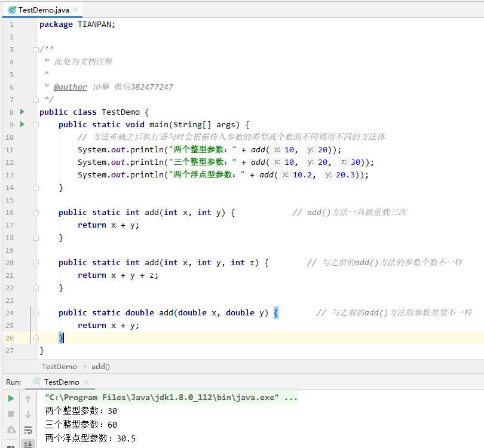Click add() in the breadcrumb bar
This screenshot has height=448, width=484.
coord(100,367)
